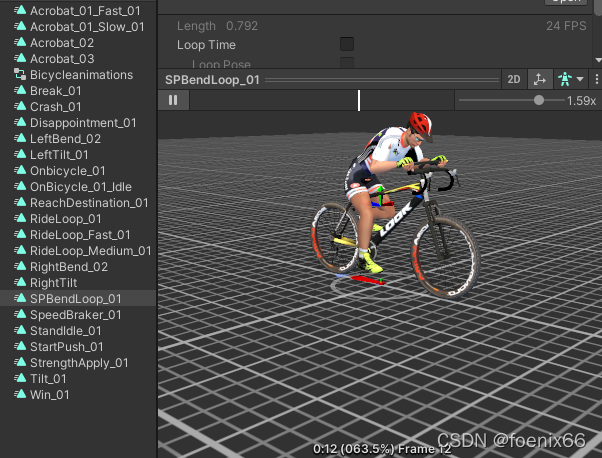Click the RightTilt animation clip icon
602x458 pixels.
tap(20, 282)
